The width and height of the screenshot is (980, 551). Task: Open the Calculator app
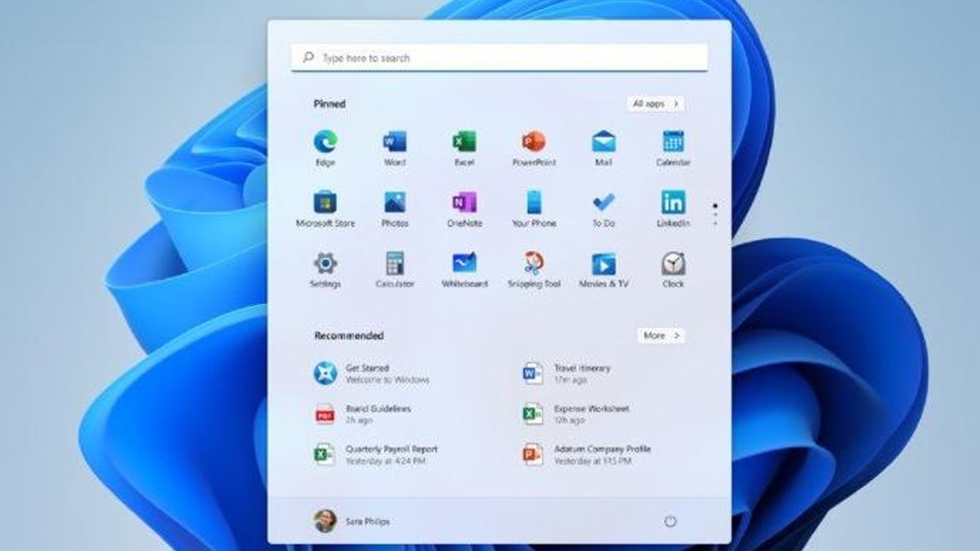[x=394, y=264]
